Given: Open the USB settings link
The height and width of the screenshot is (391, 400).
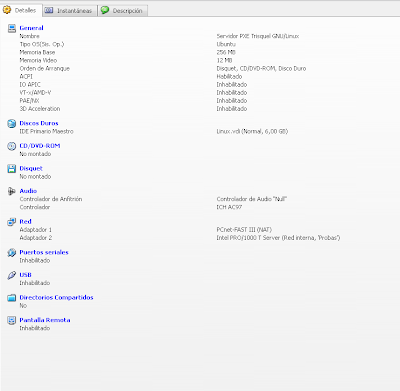Looking at the screenshot, I should click(25, 275).
